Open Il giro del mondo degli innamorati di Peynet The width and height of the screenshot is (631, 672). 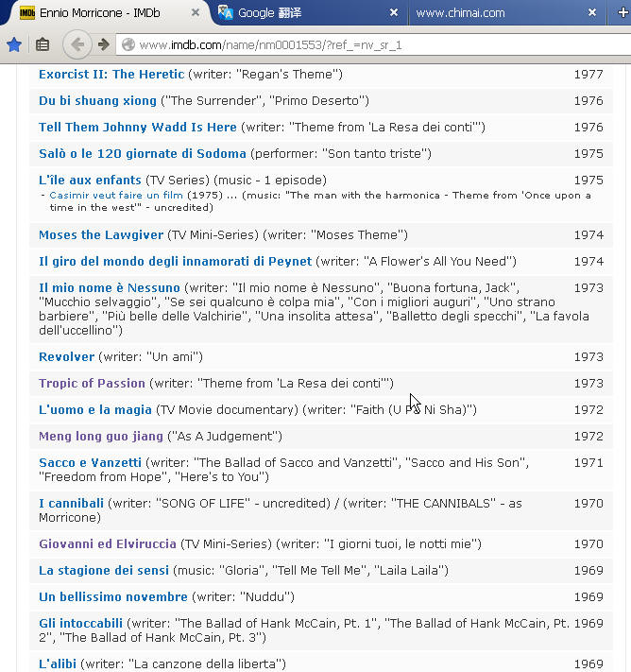point(175,262)
